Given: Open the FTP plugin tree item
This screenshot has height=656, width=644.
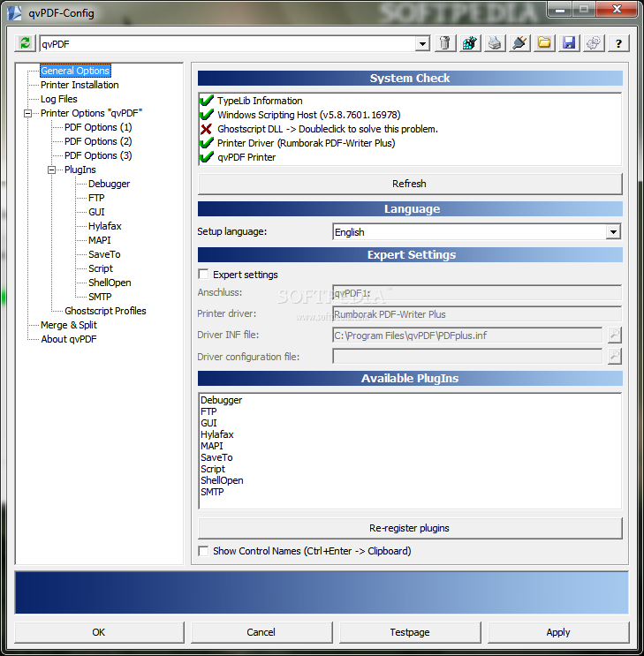Looking at the screenshot, I should tap(96, 198).
